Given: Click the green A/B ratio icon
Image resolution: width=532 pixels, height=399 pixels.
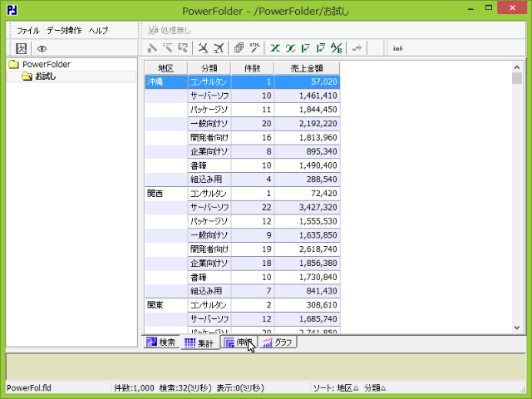Looking at the screenshot, I should point(336,48).
